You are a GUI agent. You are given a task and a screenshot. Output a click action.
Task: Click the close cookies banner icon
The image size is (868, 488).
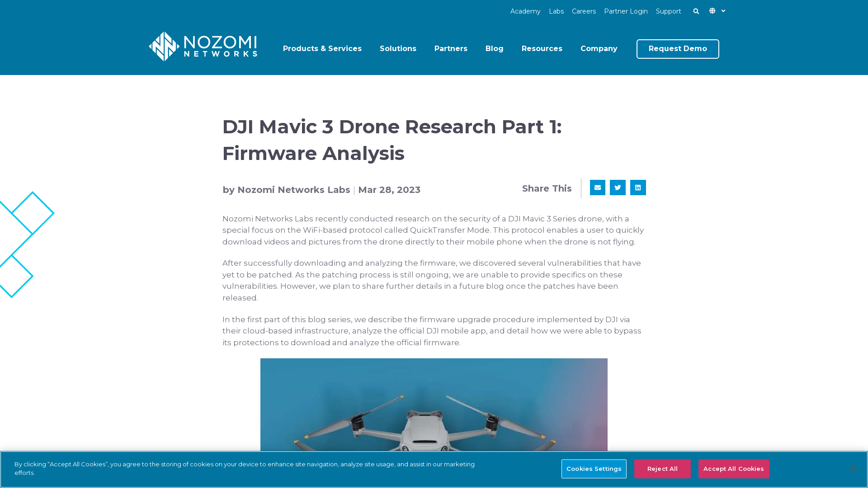tap(854, 469)
